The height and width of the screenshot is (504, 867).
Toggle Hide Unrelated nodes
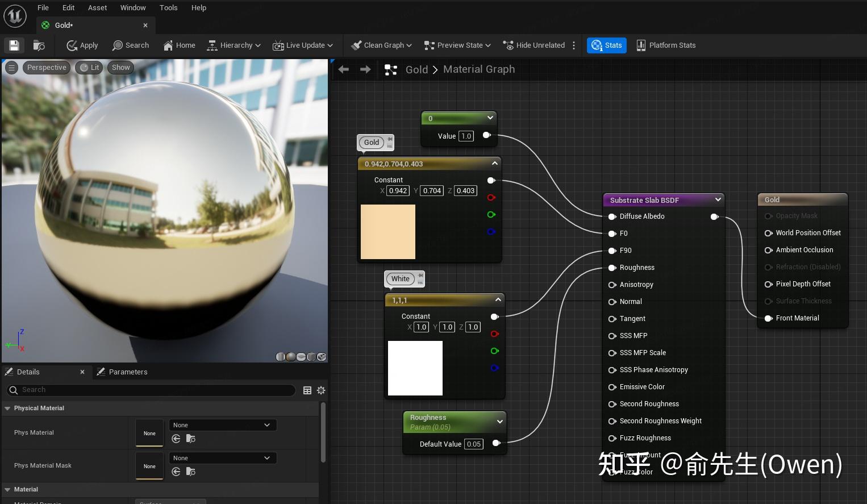pos(533,45)
